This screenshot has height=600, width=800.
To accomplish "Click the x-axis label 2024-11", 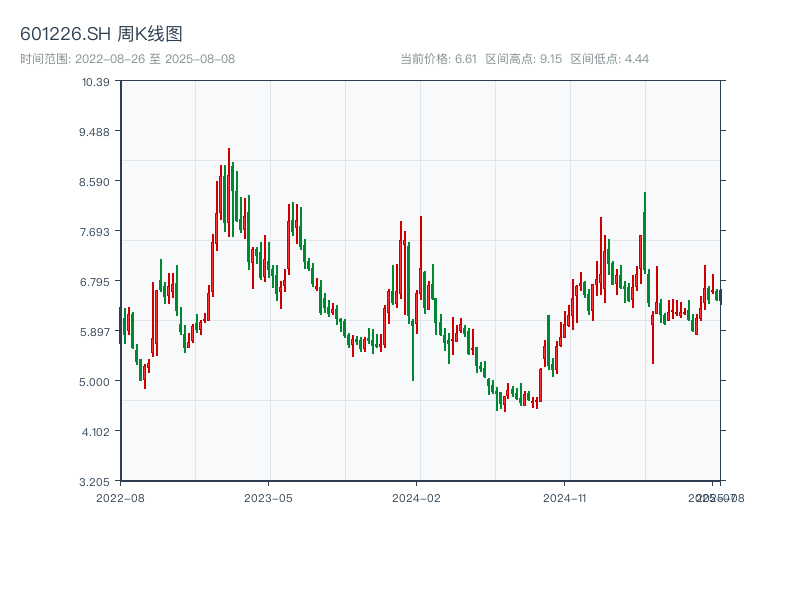I will click(x=564, y=498).
